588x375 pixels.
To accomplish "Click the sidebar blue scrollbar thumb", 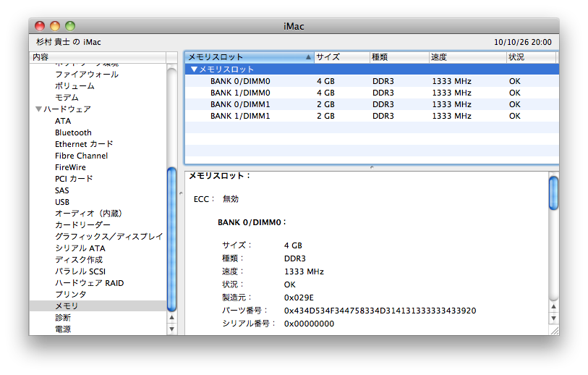I will point(171,239).
